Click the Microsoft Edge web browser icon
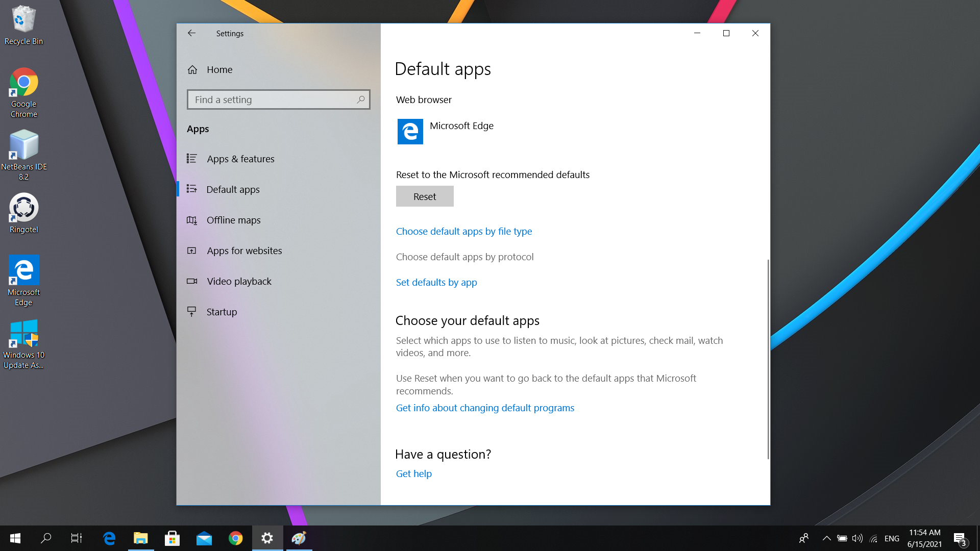Image resolution: width=980 pixels, height=551 pixels. click(410, 132)
